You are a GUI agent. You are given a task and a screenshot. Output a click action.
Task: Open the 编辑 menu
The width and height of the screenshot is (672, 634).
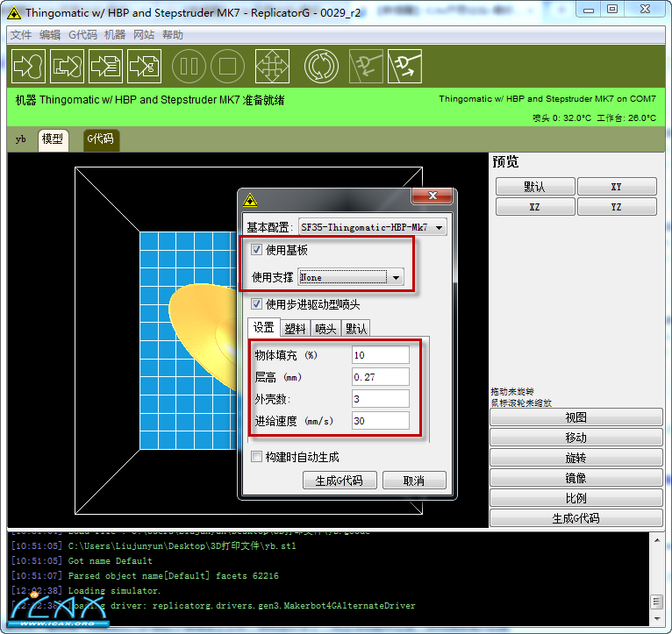click(50, 35)
